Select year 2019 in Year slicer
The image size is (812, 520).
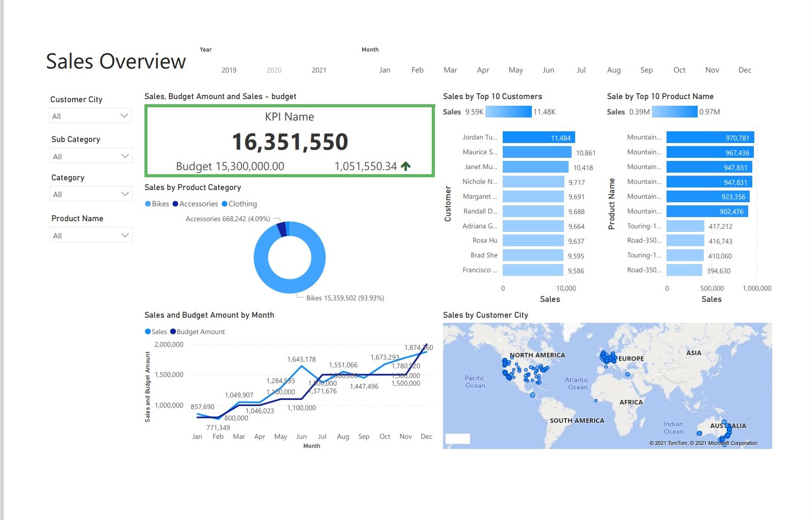(229, 70)
